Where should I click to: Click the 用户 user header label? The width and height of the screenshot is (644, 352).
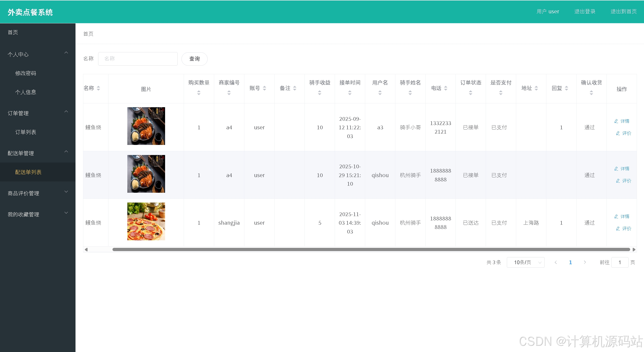point(548,12)
